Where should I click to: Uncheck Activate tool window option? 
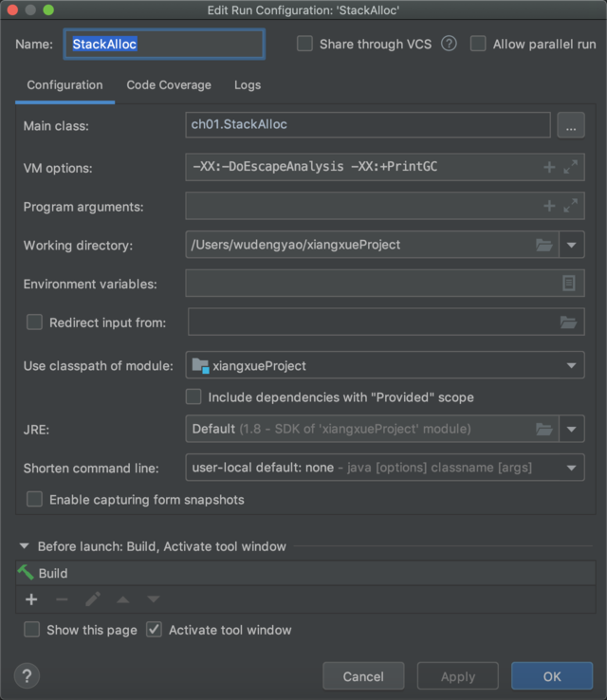pos(155,630)
